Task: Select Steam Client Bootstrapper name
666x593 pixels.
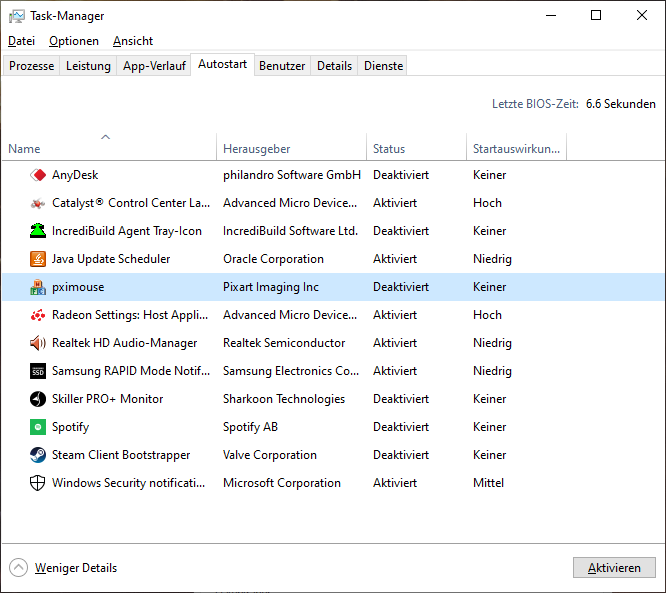Action: [x=121, y=455]
